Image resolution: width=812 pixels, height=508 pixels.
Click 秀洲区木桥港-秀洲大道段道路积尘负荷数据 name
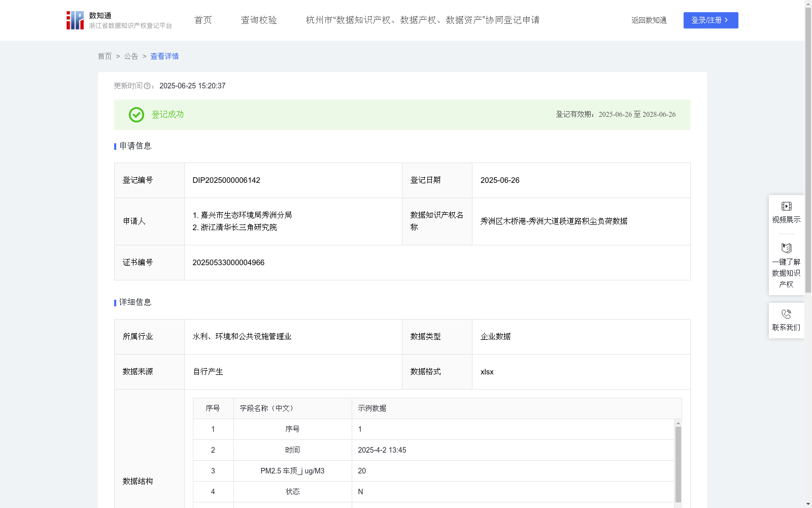(554, 221)
